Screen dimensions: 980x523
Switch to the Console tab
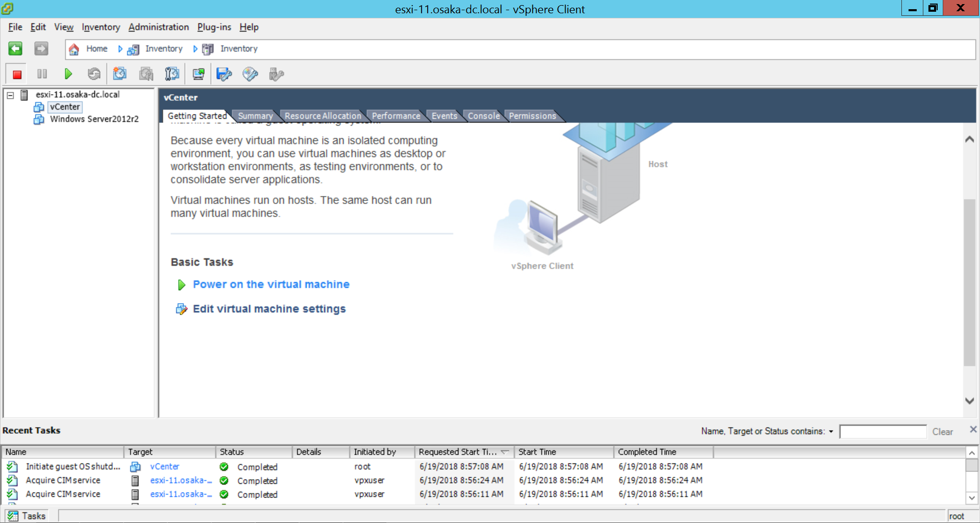(x=484, y=116)
